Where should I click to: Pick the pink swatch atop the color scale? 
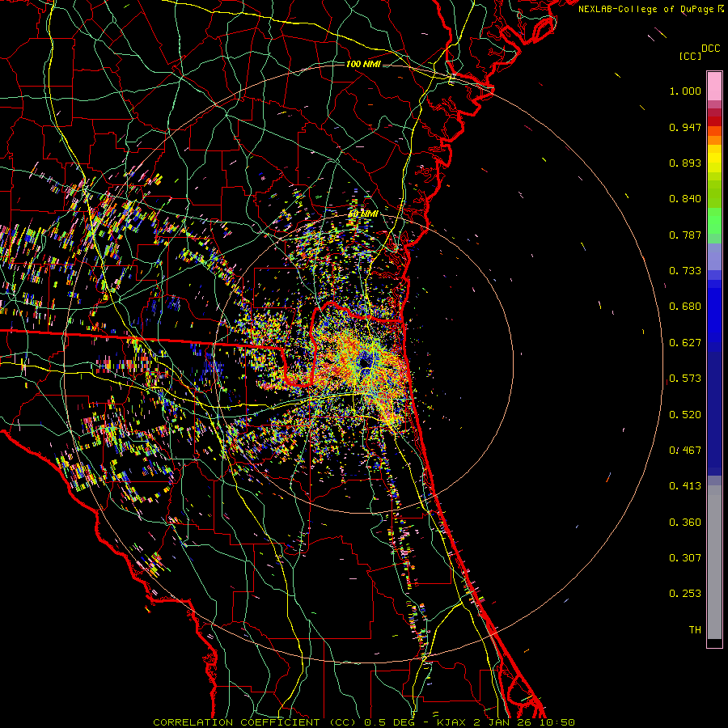coord(714,87)
